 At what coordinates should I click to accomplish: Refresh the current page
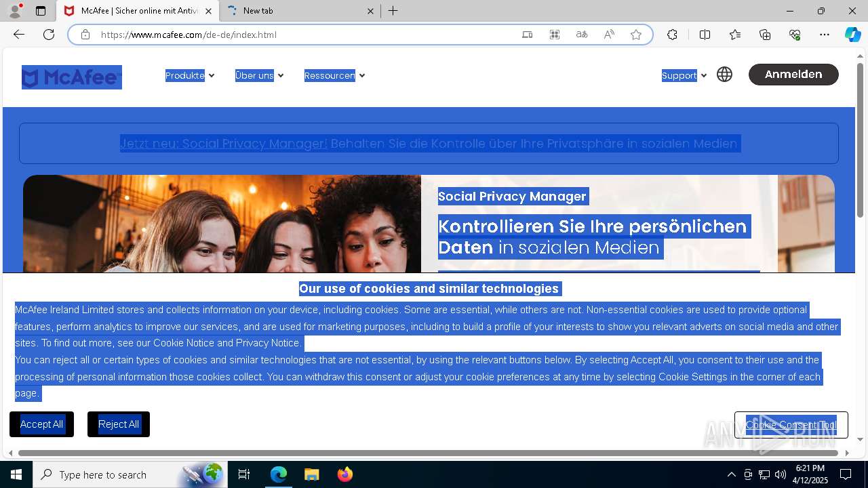pyautogui.click(x=49, y=35)
